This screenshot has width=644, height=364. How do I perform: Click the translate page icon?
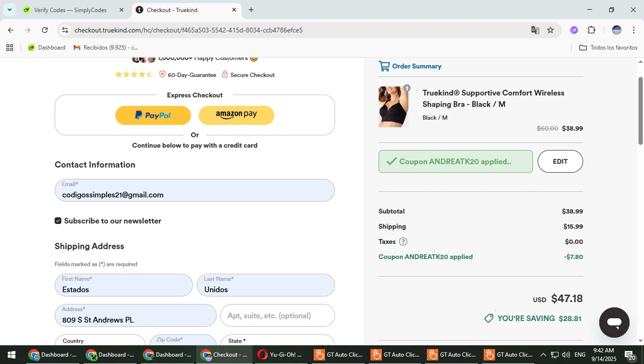pos(535,30)
